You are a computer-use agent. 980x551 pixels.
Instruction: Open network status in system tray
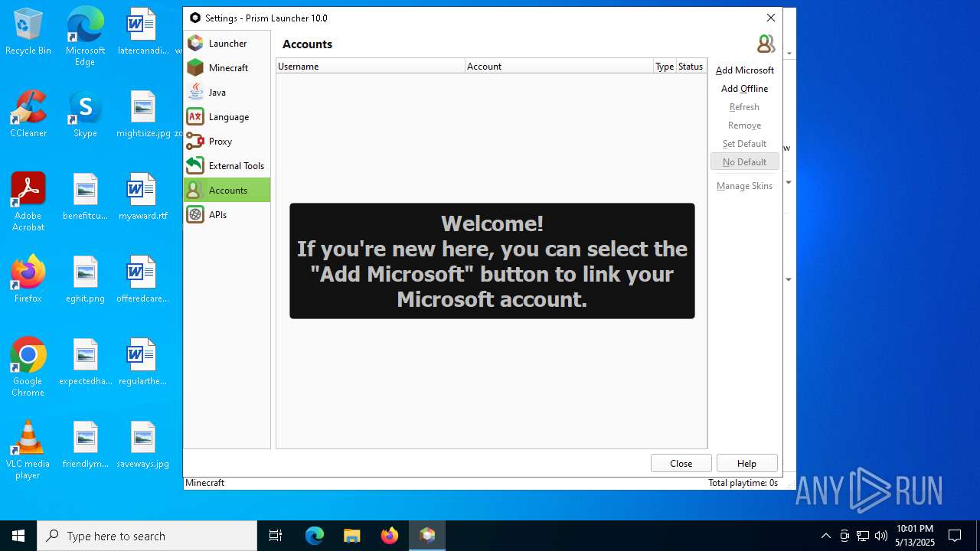(x=863, y=536)
